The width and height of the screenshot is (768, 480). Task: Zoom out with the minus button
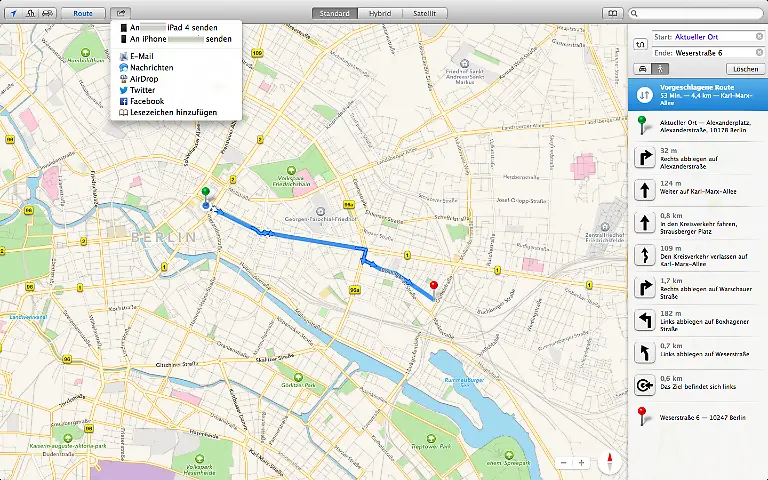tap(564, 463)
